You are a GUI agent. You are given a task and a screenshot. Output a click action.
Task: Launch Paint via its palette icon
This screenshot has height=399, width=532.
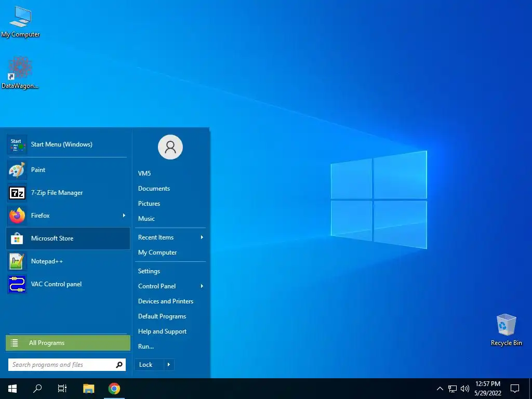point(17,170)
